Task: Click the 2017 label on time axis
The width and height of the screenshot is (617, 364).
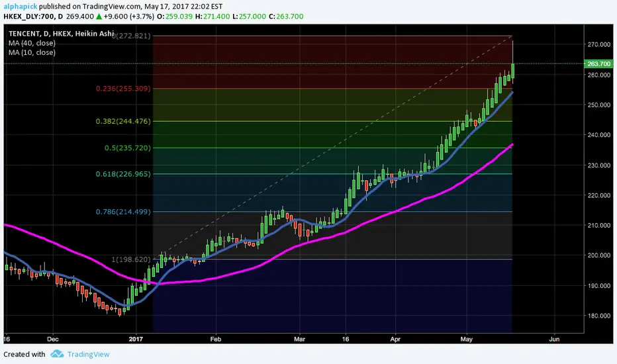Action: click(x=136, y=339)
